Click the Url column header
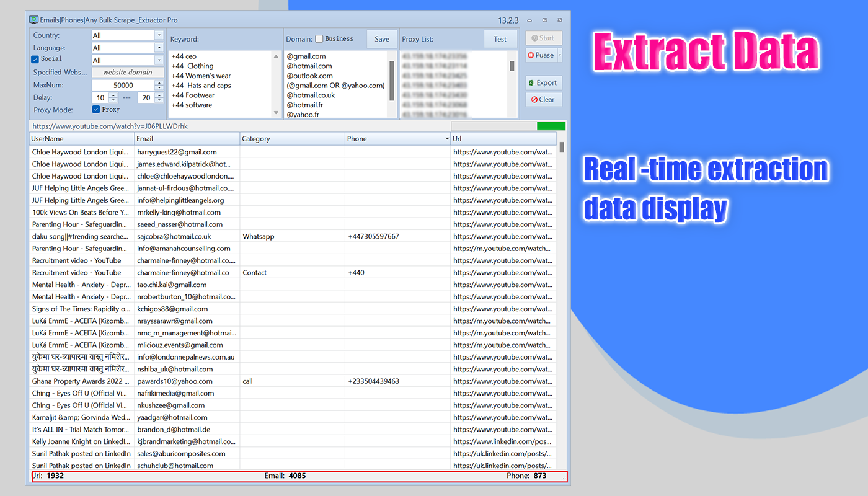868x496 pixels. pyautogui.click(x=503, y=139)
